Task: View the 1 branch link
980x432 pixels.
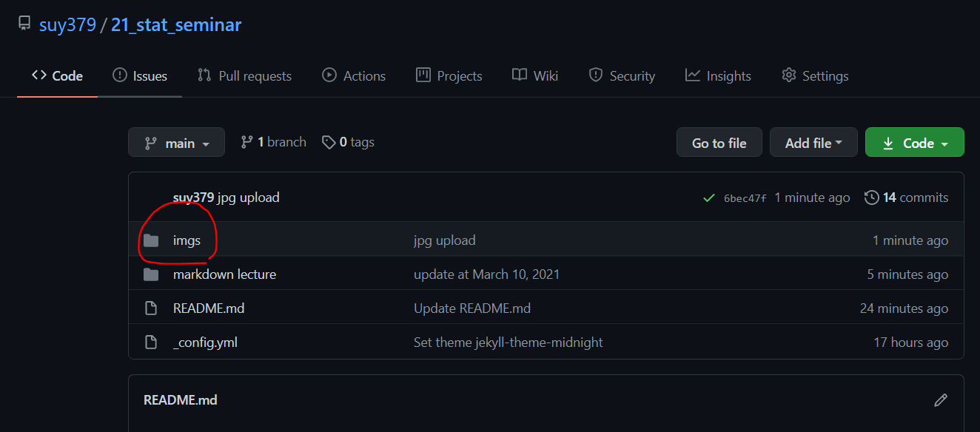Action: (273, 142)
